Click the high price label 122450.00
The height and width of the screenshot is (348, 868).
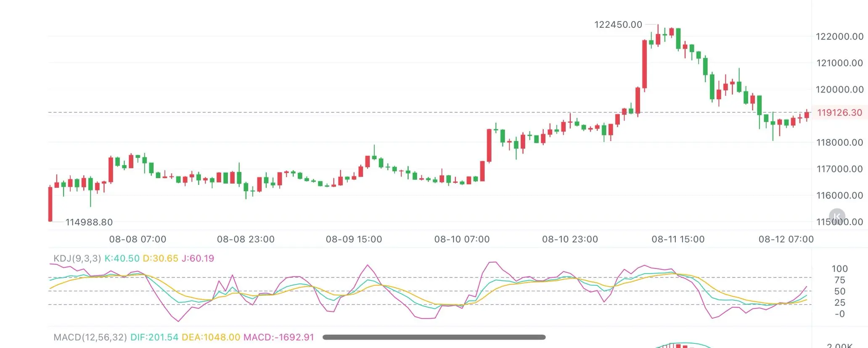point(618,24)
